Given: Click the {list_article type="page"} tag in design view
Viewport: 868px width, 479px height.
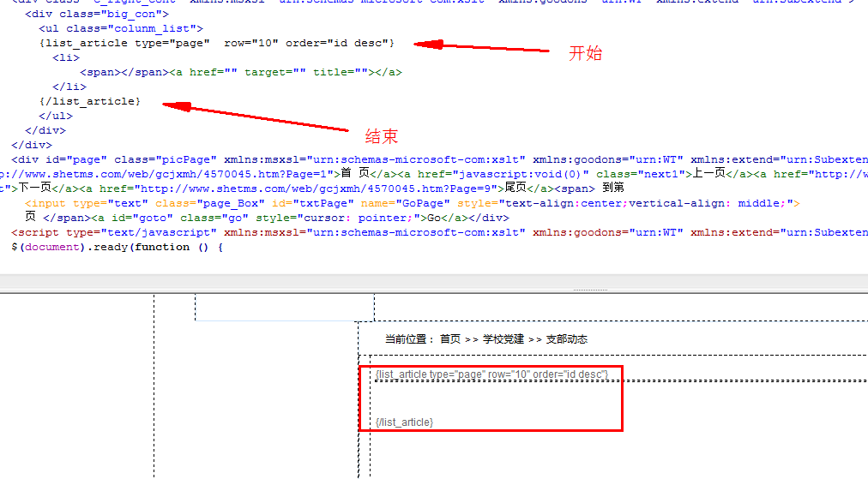Looking at the screenshot, I should [491, 375].
